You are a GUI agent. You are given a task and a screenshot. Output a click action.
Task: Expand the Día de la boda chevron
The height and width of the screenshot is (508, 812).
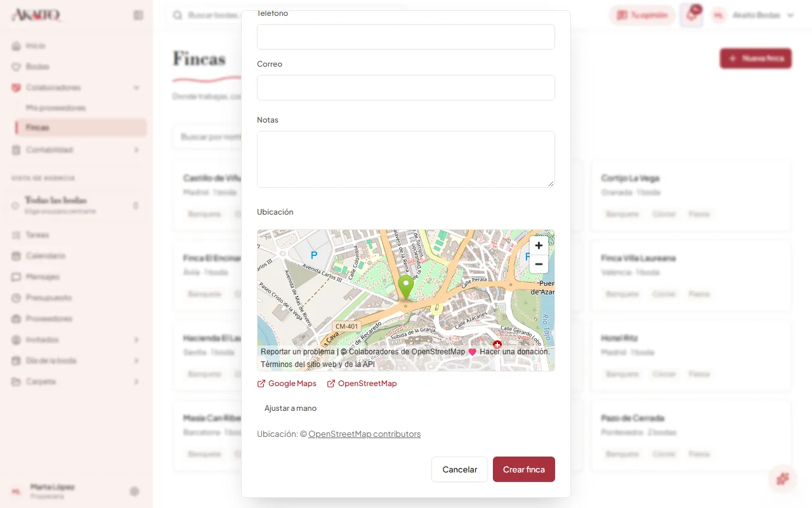tap(136, 361)
